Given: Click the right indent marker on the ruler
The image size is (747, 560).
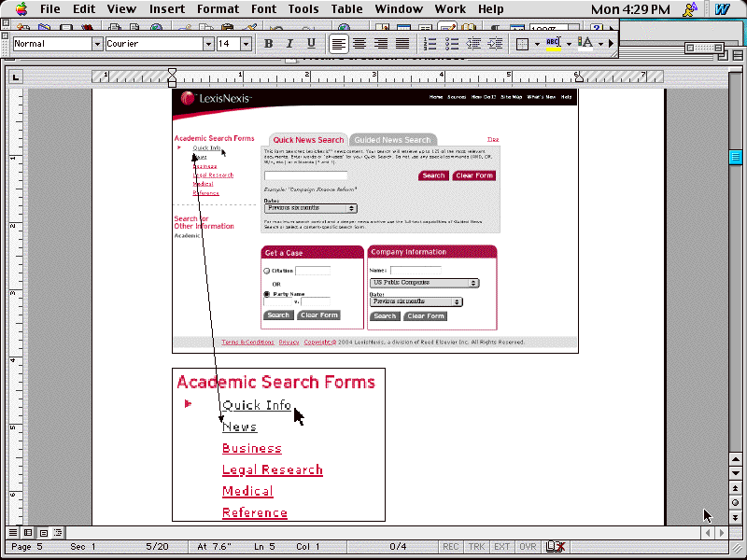Looking at the screenshot, I should click(579, 78).
